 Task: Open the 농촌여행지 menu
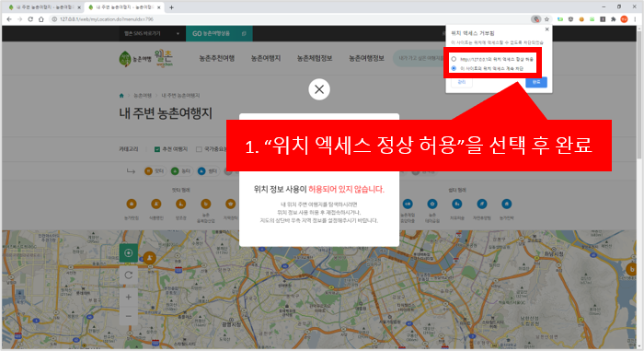(266, 58)
